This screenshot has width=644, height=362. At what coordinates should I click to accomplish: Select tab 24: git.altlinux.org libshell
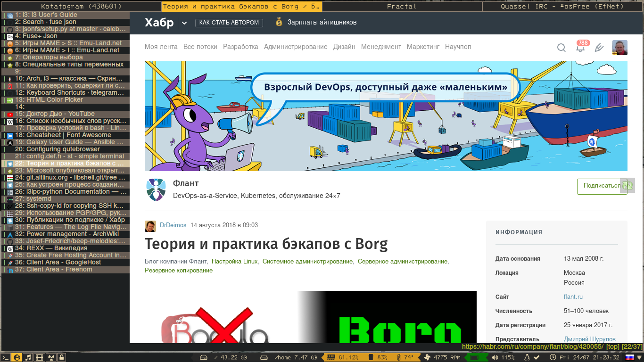[x=66, y=178]
